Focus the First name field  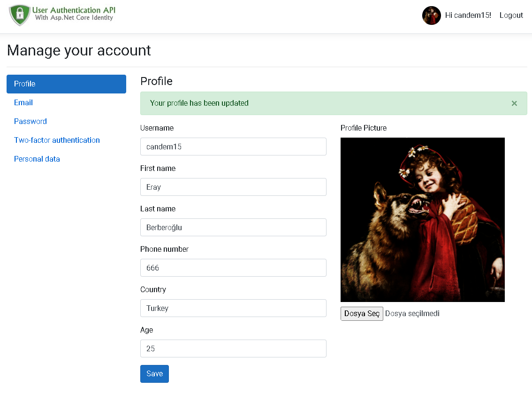233,187
